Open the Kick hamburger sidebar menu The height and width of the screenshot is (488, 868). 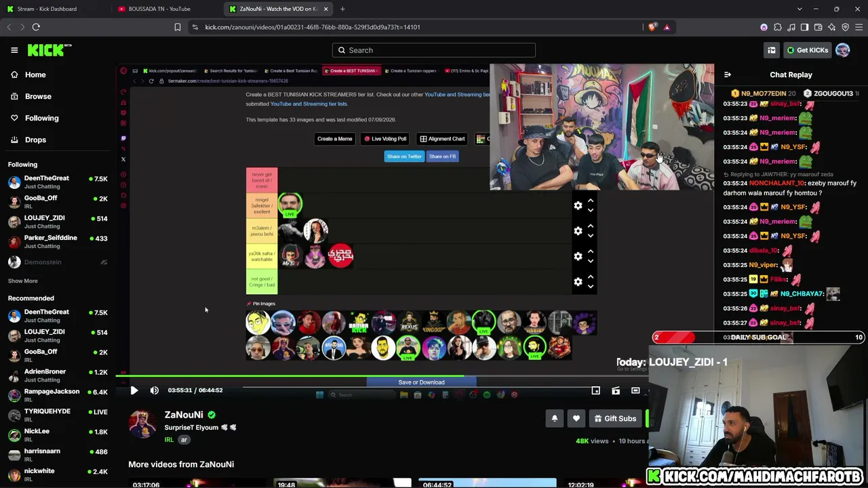[x=14, y=50]
